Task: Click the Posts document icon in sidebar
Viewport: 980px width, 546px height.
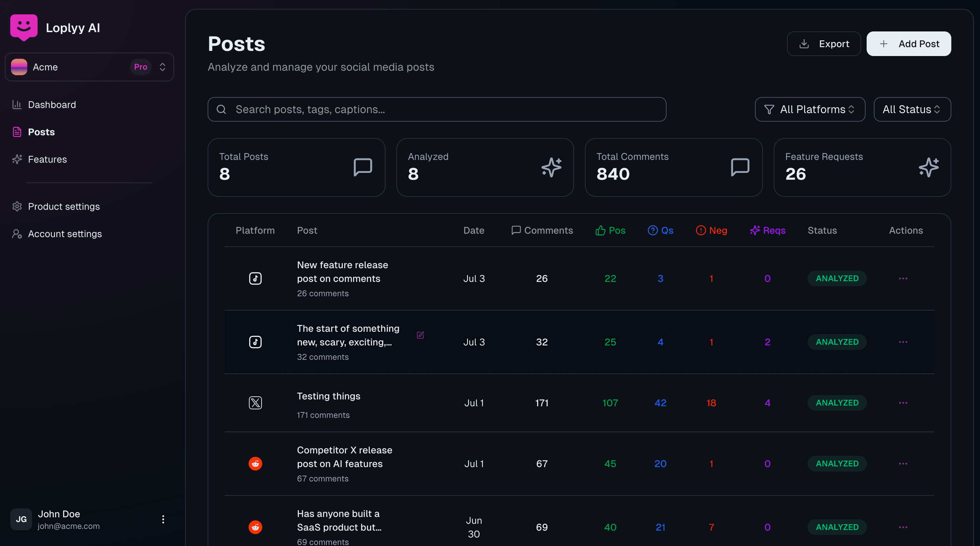Action: click(x=17, y=132)
